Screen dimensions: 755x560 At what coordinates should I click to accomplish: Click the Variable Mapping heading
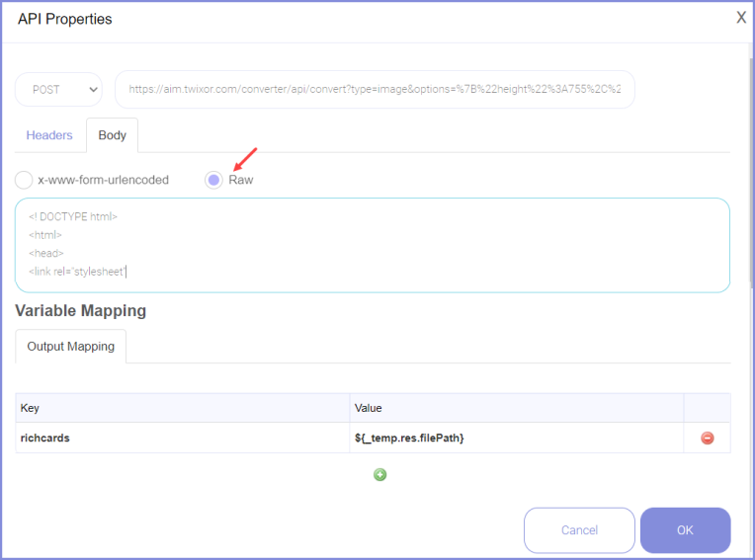click(81, 311)
